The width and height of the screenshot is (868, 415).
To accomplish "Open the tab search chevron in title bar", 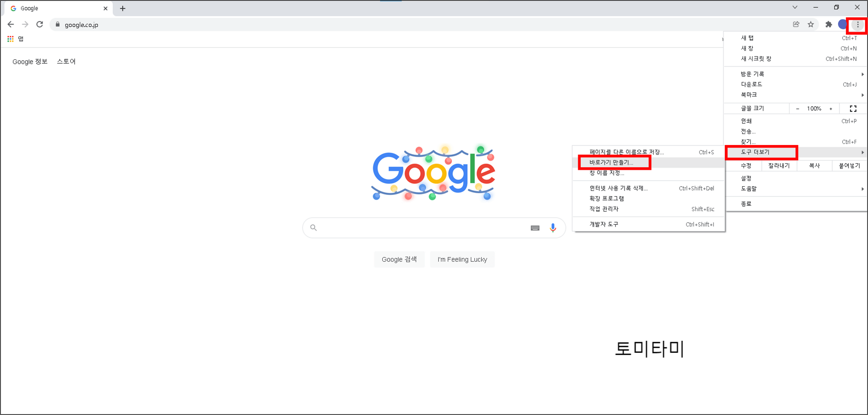I will pyautogui.click(x=795, y=7).
